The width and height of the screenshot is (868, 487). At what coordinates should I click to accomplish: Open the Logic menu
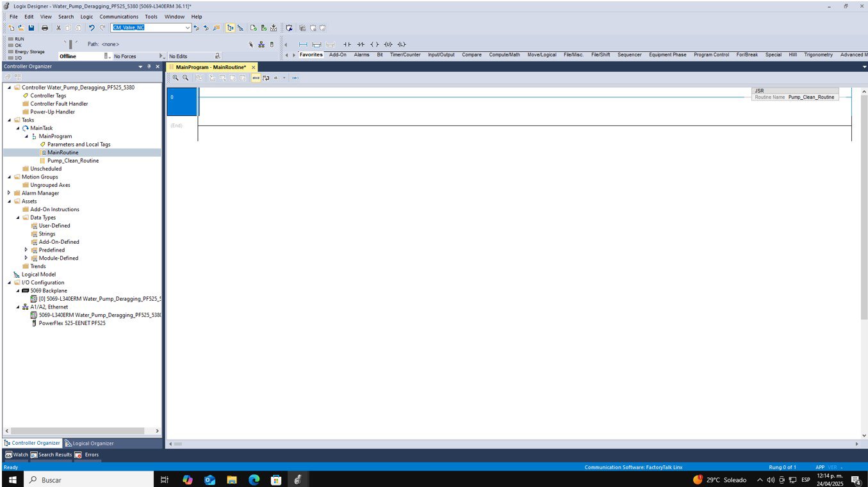click(86, 17)
